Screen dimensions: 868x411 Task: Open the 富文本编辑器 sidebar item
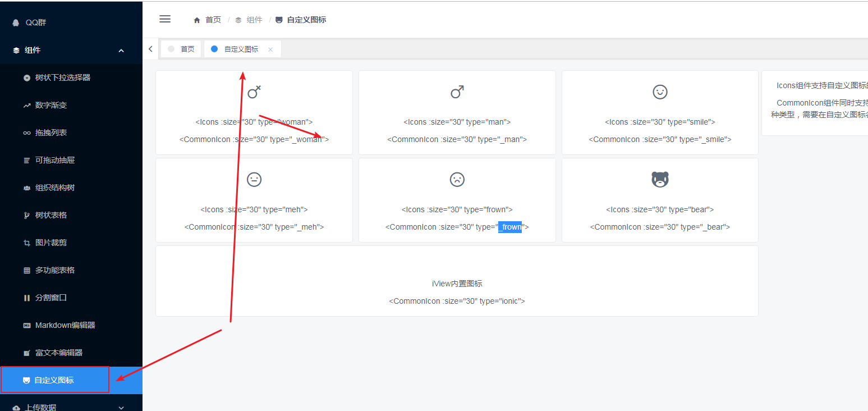pyautogui.click(x=60, y=352)
